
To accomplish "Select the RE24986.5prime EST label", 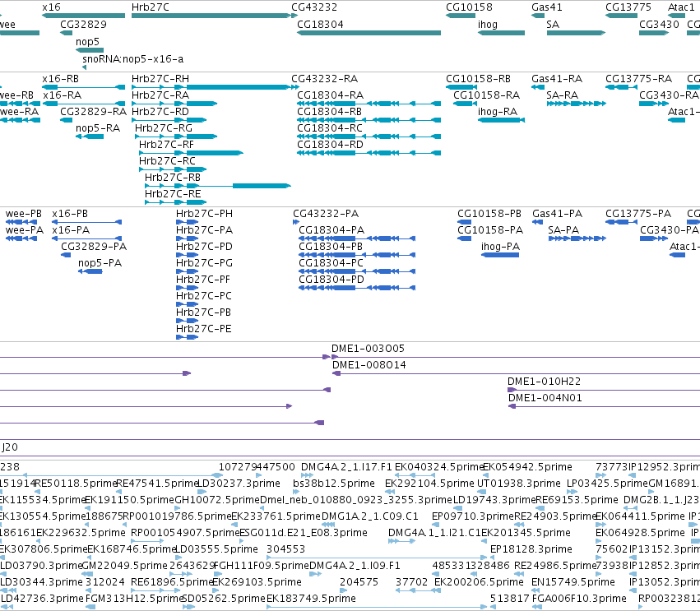I will [x=555, y=566].
